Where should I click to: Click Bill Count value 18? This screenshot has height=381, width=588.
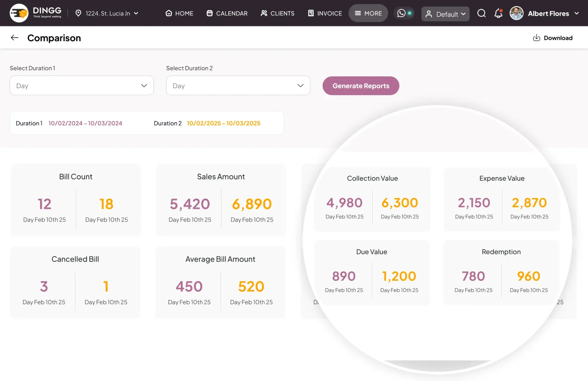pos(107,204)
